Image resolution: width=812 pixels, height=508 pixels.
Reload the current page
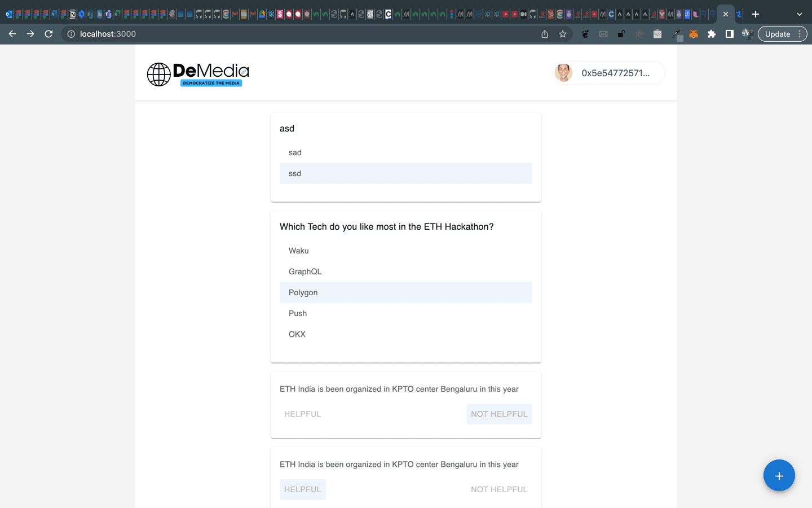(x=48, y=34)
